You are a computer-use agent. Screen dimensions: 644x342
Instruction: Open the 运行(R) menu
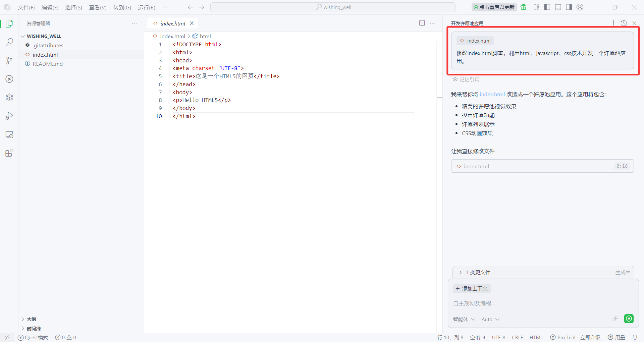tap(147, 7)
